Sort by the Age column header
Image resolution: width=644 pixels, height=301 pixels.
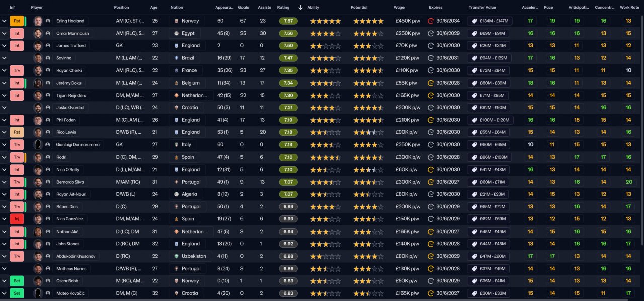point(154,8)
